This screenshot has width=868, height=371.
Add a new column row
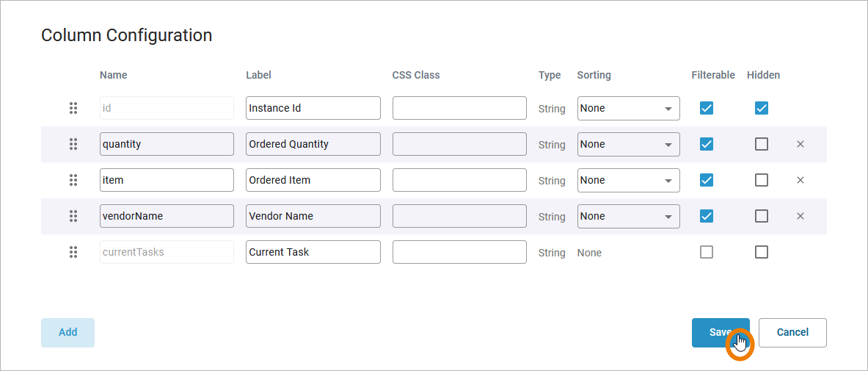point(68,332)
